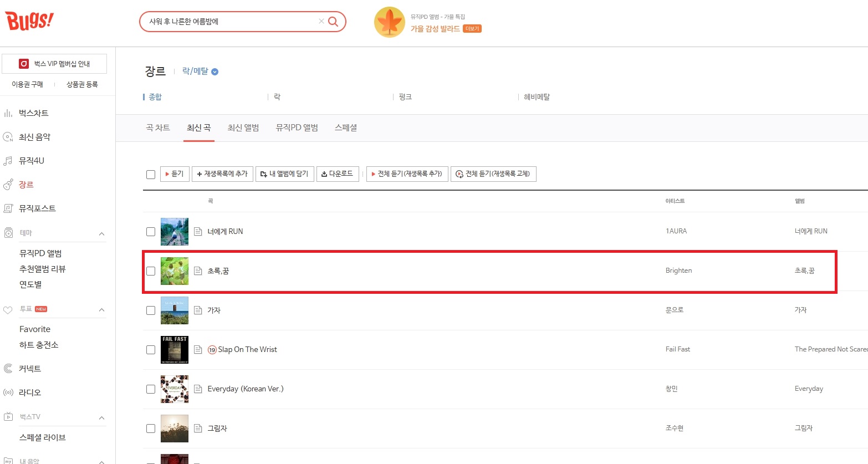Toggle the select-all songs checkbox
The image size is (868, 464).
tap(151, 175)
